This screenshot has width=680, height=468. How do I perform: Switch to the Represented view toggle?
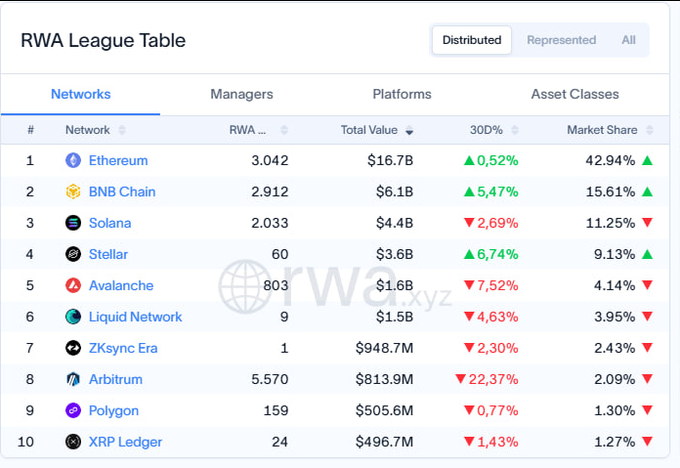pos(561,40)
